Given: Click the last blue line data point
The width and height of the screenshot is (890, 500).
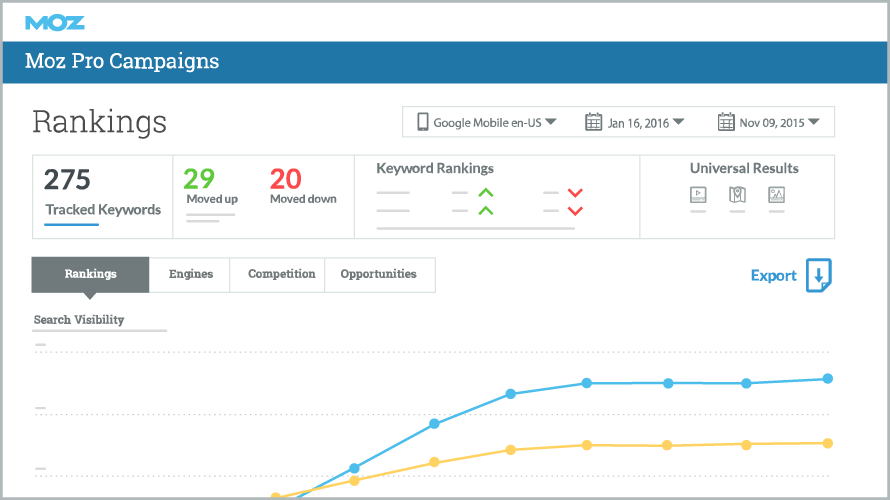Looking at the screenshot, I should pos(828,379).
